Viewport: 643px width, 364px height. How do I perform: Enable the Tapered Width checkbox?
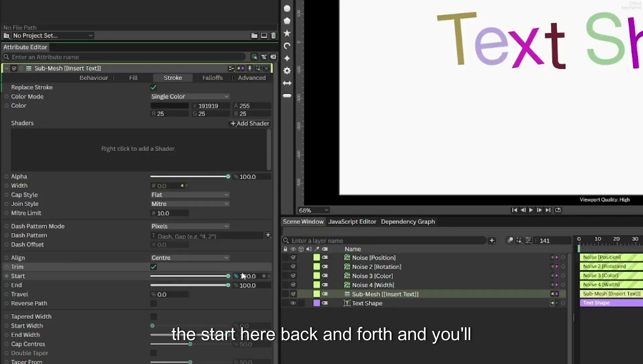coord(154,316)
